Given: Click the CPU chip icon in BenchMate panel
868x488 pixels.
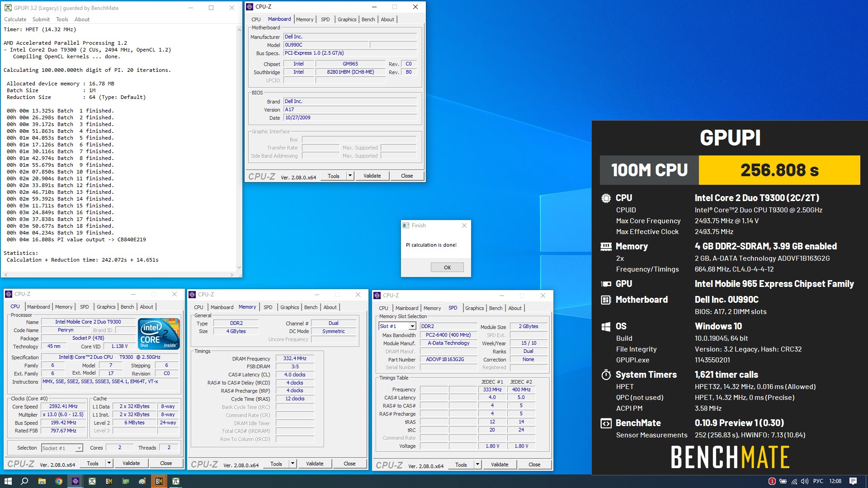Looking at the screenshot, I should (x=606, y=198).
